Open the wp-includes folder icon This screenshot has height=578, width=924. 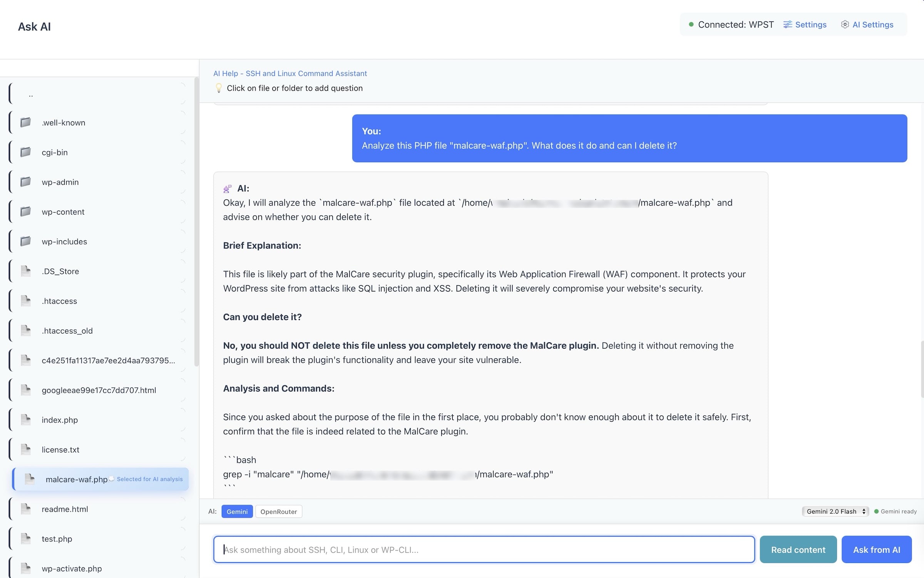25,241
